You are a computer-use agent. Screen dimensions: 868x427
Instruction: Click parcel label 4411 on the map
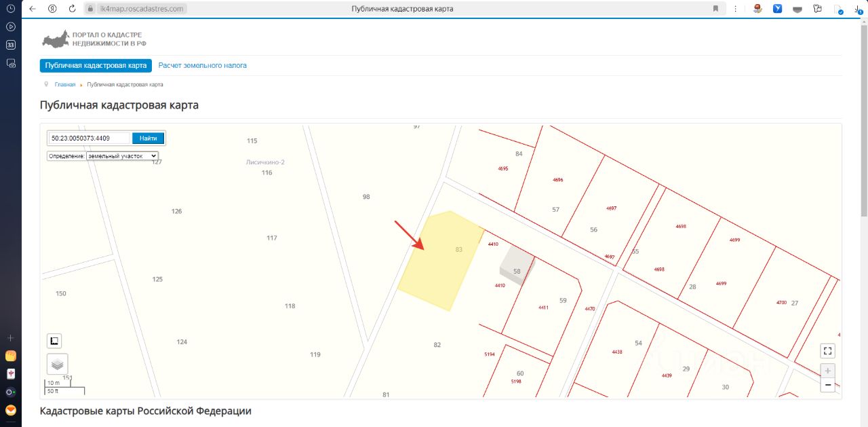pyautogui.click(x=543, y=308)
